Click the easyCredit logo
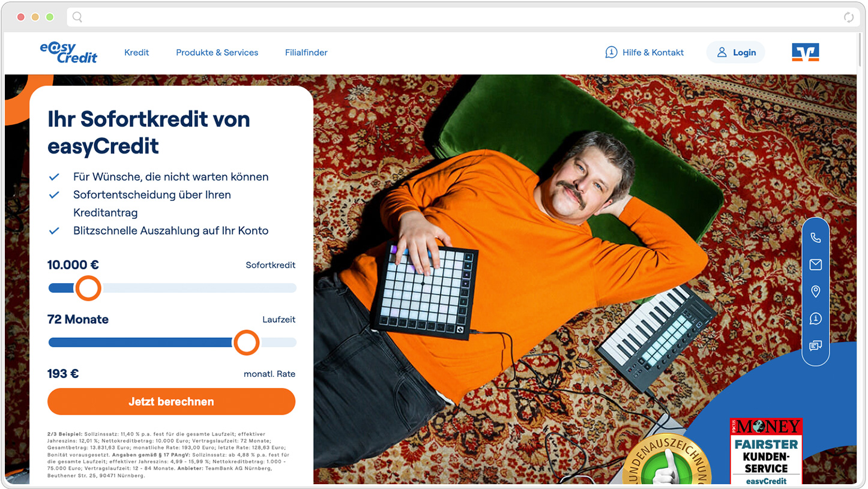The image size is (868, 489). [x=68, y=52]
